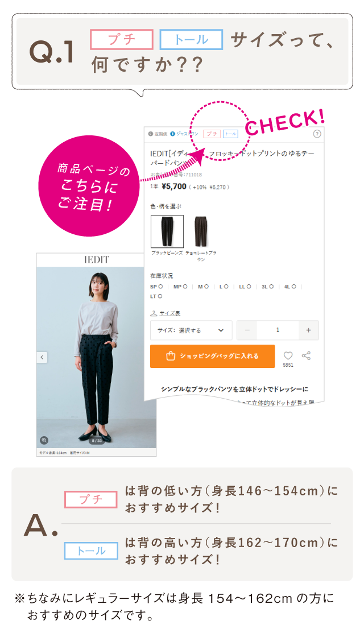
Task: Add item to favorites with heart icon
Action: (288, 355)
